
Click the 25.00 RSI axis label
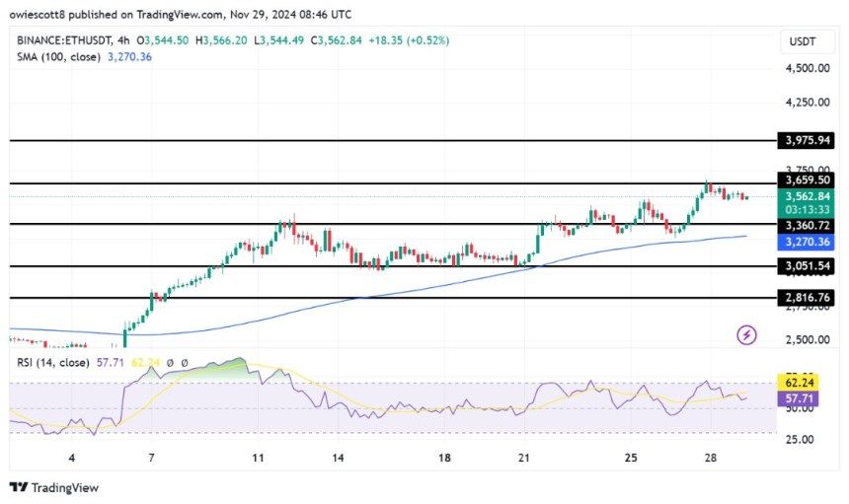click(x=800, y=439)
